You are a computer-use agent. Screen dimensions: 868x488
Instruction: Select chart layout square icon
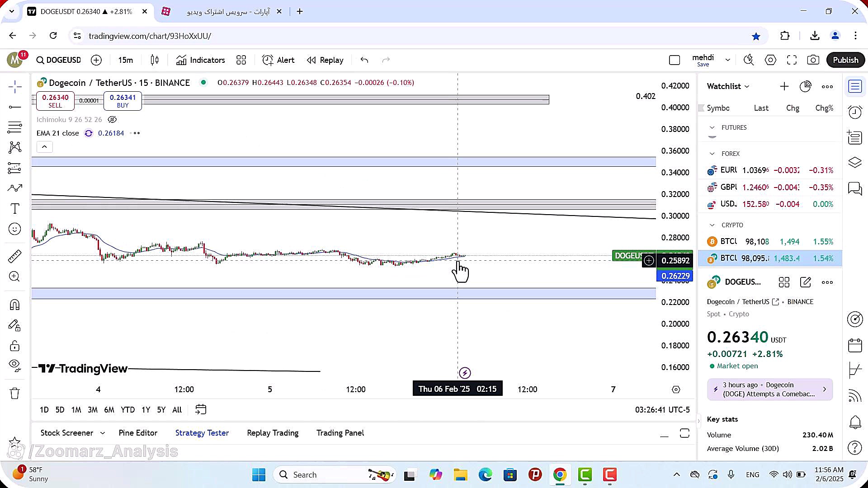click(x=675, y=60)
